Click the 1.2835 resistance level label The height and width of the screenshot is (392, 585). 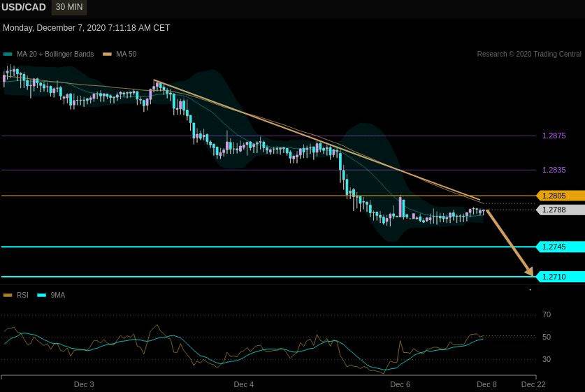[554, 170]
